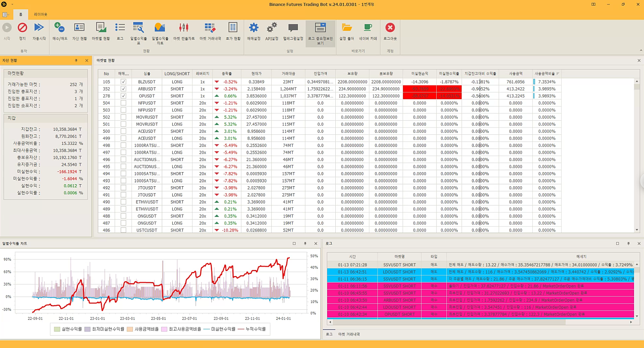Toggle 사용금액비율 legend swatch
This screenshot has width=644, height=348.
[x=130, y=329]
